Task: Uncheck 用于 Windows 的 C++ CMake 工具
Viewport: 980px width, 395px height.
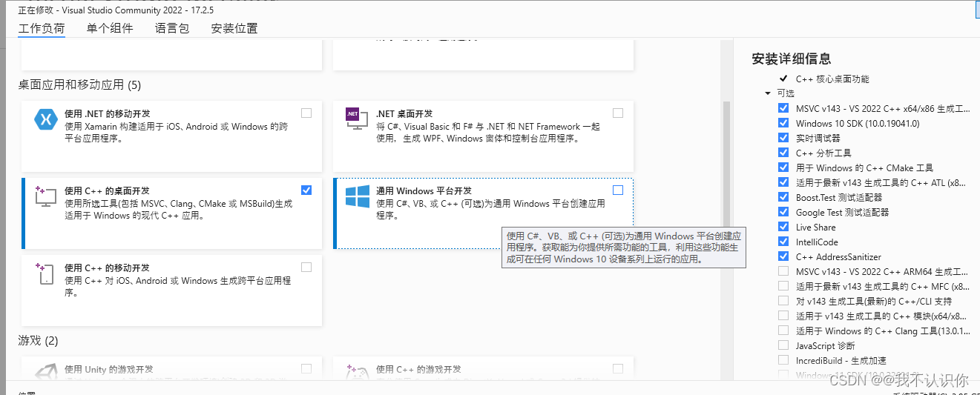Action: 783,167
